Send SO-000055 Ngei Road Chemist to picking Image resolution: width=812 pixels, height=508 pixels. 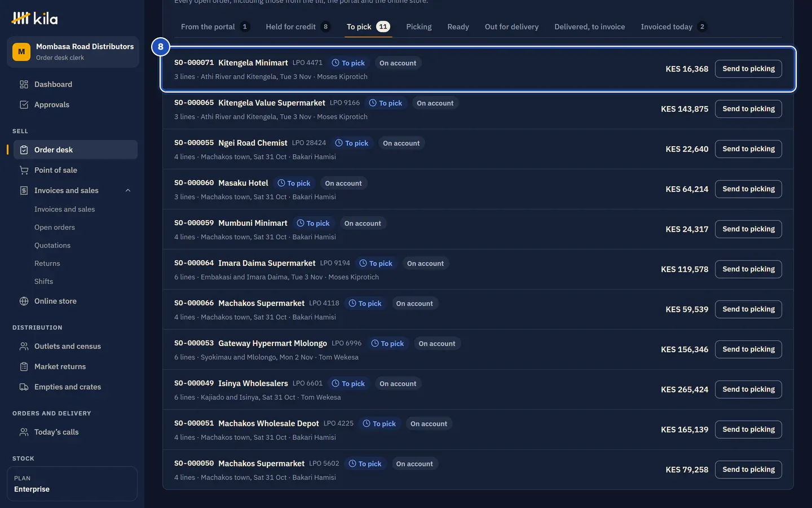pos(748,149)
